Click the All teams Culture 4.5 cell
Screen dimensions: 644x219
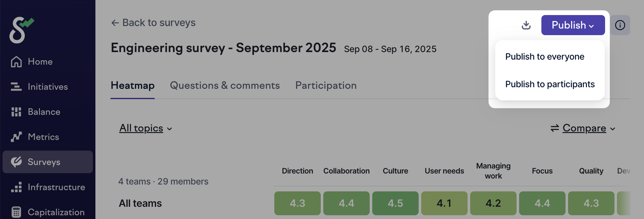point(395,203)
